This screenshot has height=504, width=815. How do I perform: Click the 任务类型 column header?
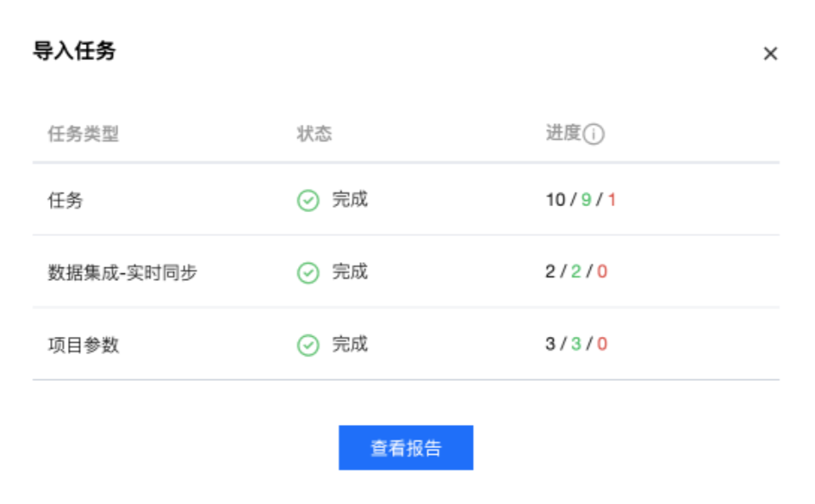coord(83,133)
